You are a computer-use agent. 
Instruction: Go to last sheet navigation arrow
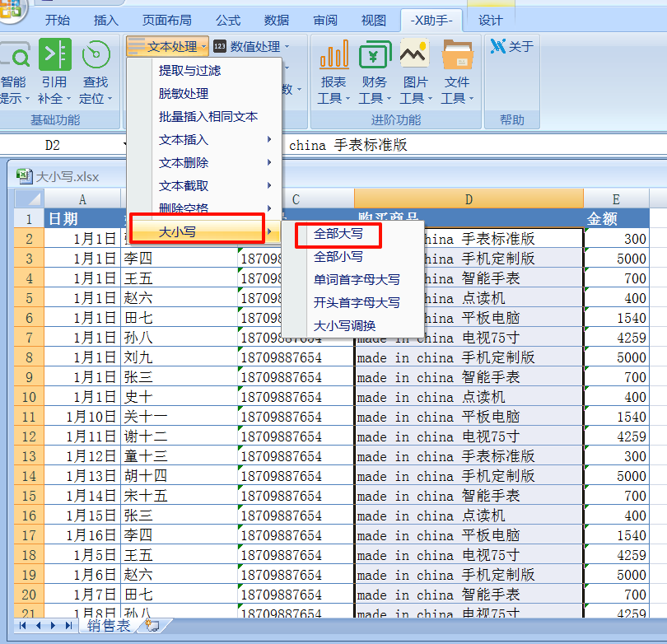coord(68,625)
